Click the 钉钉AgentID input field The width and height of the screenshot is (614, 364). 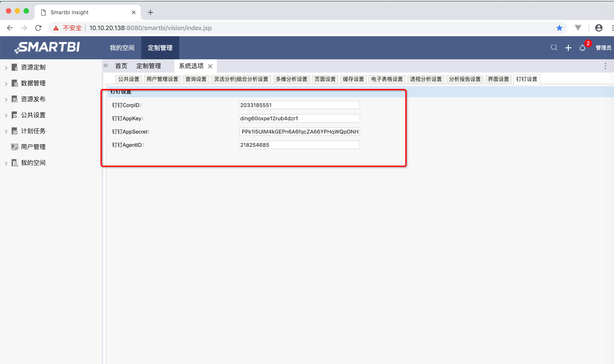point(299,145)
